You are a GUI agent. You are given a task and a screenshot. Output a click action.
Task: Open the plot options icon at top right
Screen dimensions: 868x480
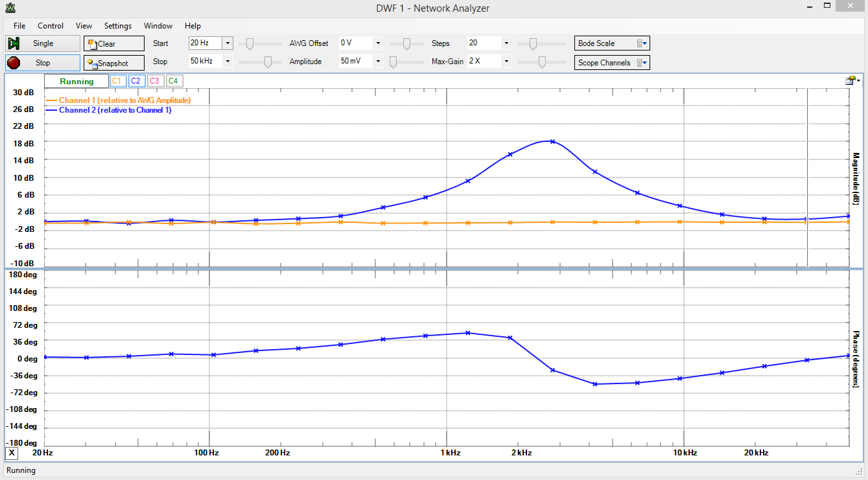(x=852, y=80)
